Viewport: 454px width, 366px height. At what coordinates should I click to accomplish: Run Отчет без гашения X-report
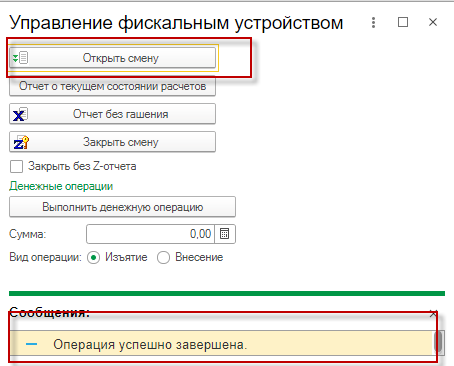point(112,114)
